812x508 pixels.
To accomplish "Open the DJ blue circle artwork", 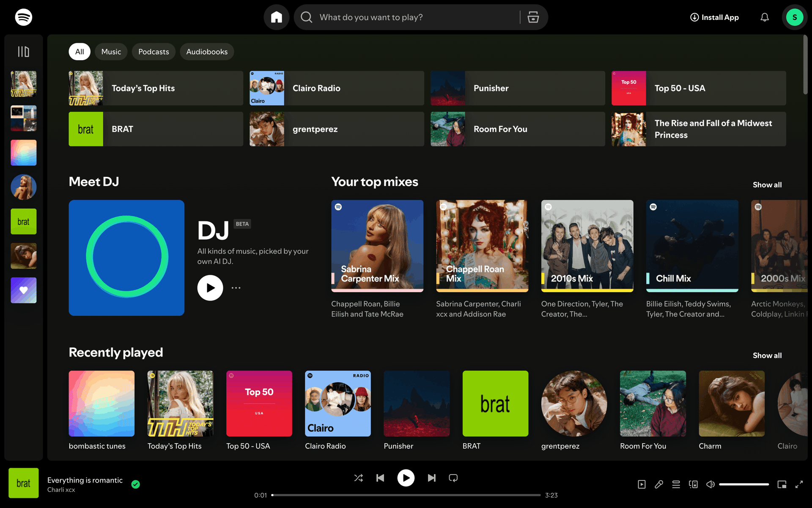I will click(x=126, y=258).
